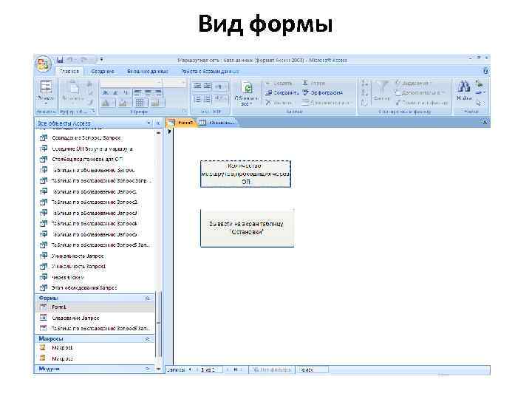
Task: Select the Form1 form in navigation pane
Action: pyautogui.click(x=95, y=307)
